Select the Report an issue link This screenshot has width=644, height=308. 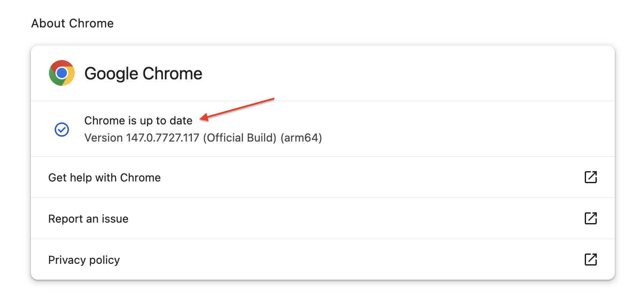(88, 219)
